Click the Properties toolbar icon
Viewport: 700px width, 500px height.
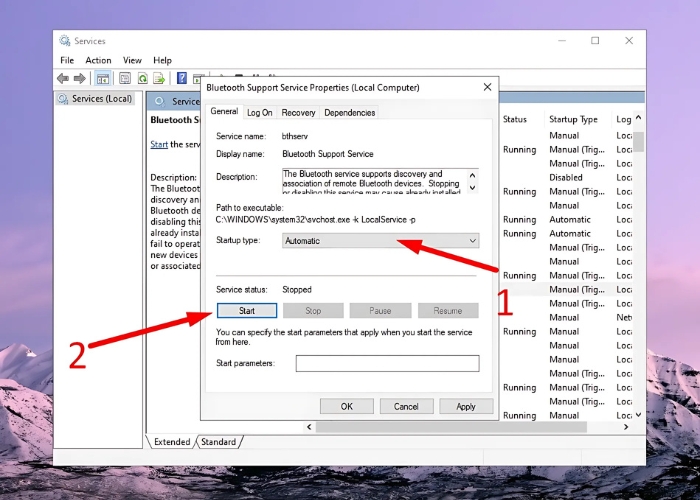tap(126, 78)
